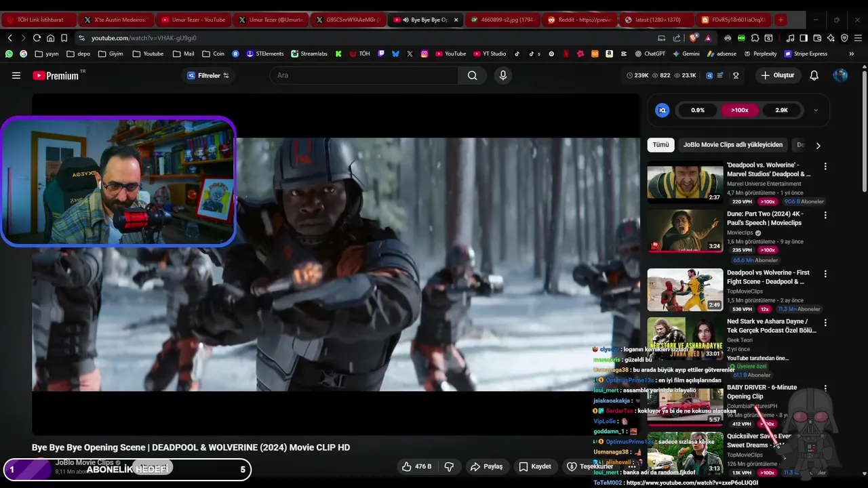Switch to the TÖH Link İstihbarat tab

click(x=39, y=20)
